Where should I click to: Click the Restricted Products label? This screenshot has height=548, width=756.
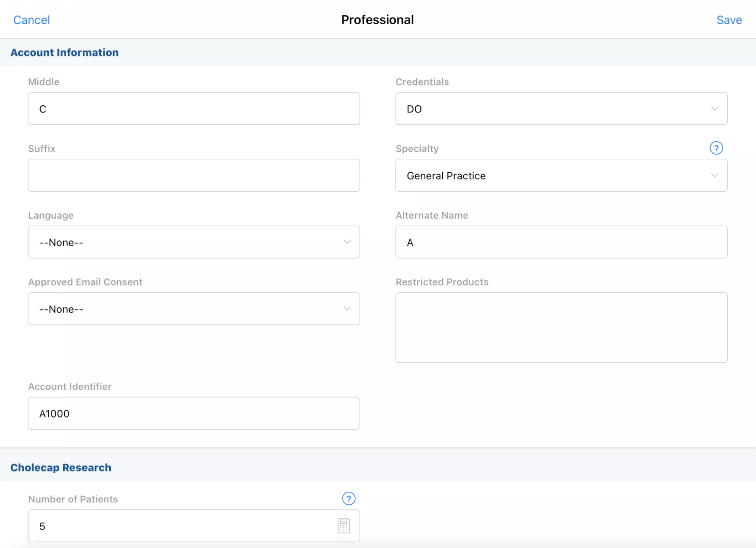442,282
